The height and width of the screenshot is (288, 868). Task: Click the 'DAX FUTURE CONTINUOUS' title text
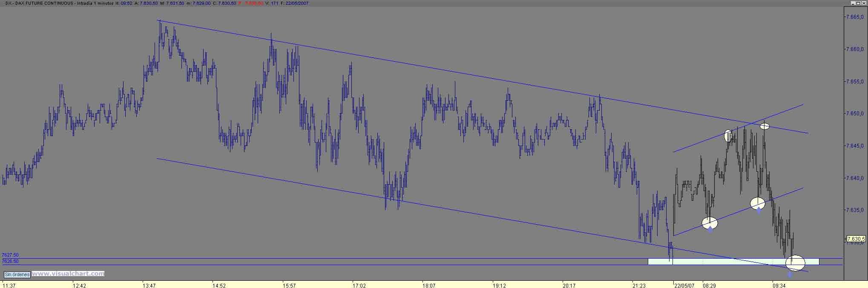(x=44, y=3)
